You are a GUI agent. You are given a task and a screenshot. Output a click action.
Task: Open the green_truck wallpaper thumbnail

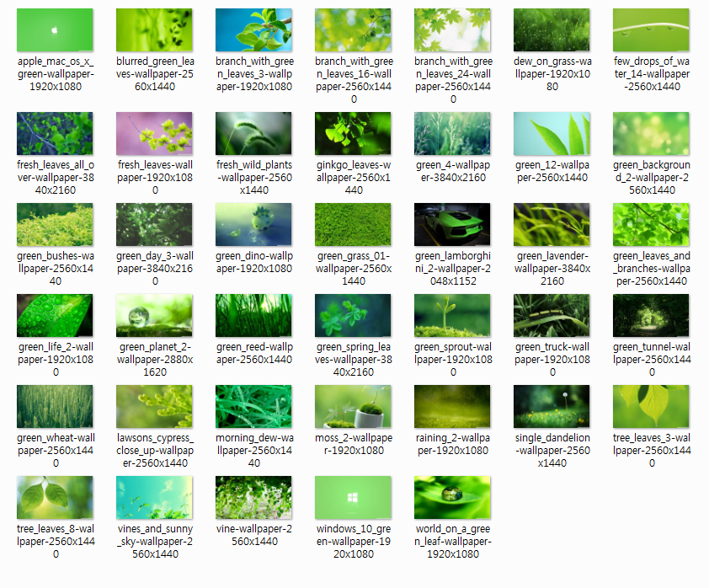pos(552,315)
